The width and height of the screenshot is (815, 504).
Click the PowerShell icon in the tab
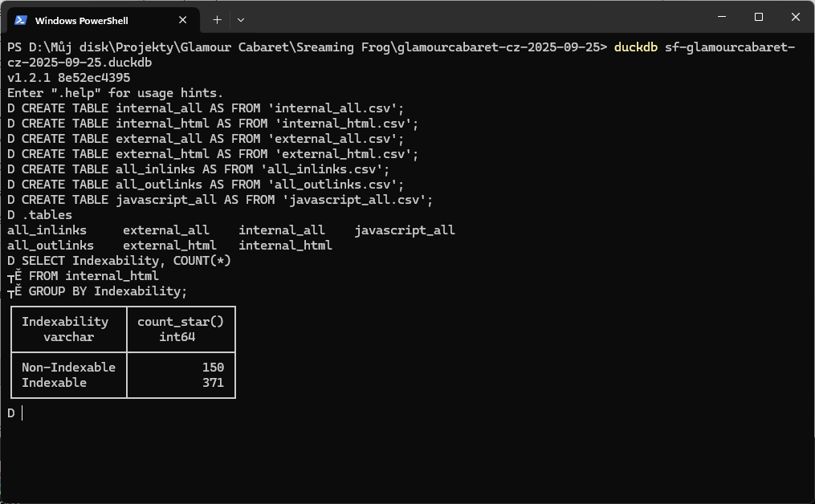[x=21, y=20]
